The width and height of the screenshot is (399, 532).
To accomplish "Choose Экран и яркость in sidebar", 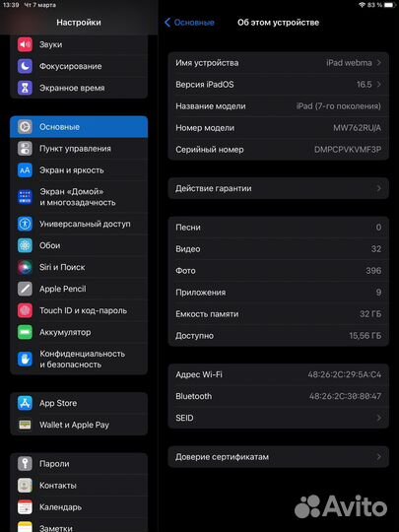I will (79, 170).
